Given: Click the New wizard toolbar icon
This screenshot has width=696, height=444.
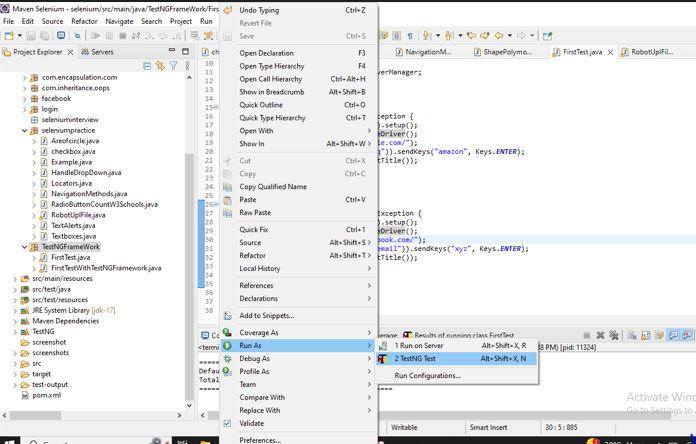Looking at the screenshot, I should [x=9, y=36].
